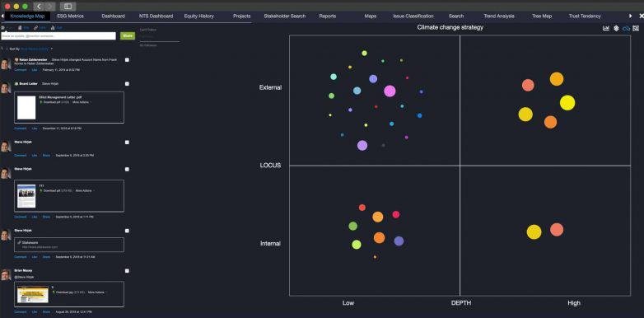
Task: Click the Climate change strategy chart title
Action: 450,27
